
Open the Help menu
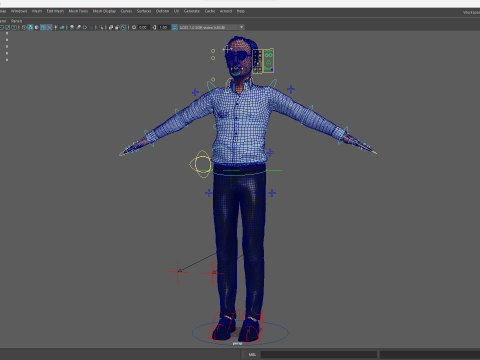[241, 11]
